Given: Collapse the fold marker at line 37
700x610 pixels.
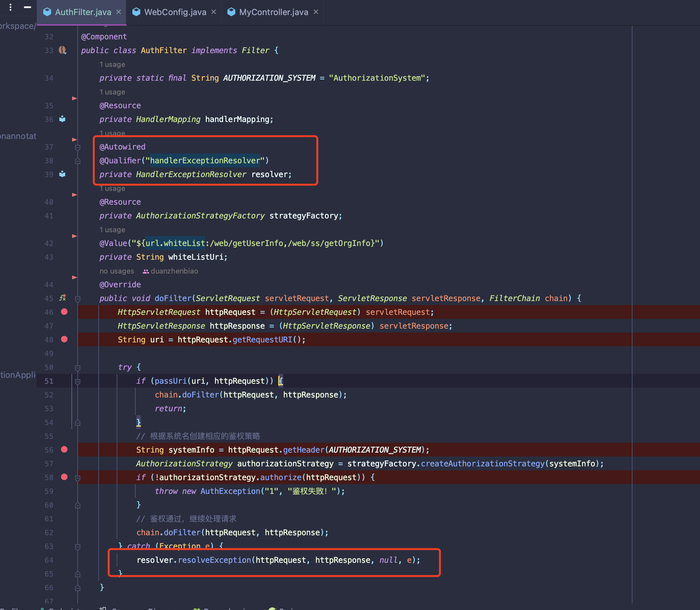Looking at the screenshot, I should 78,147.
